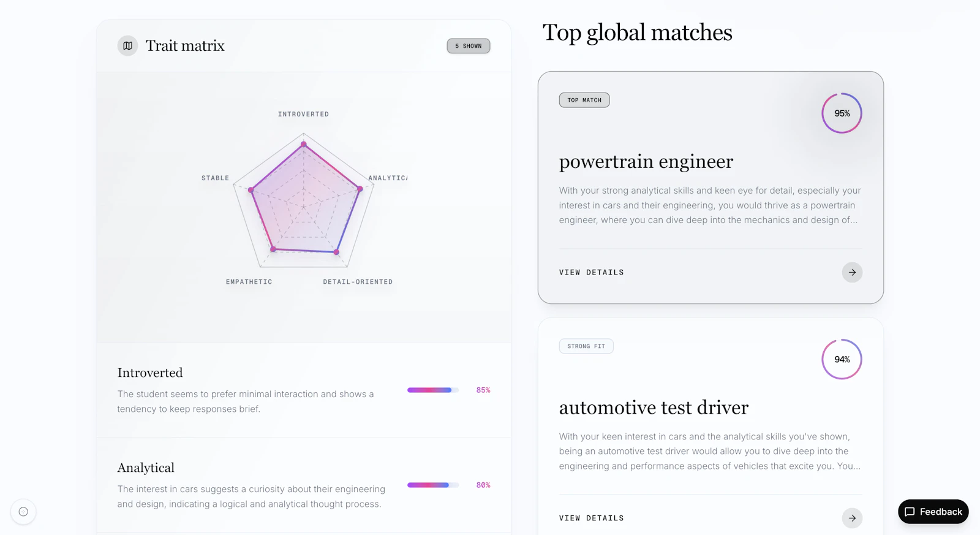980x535 pixels.
Task: Select the powertrain engineer title
Action: 646,161
